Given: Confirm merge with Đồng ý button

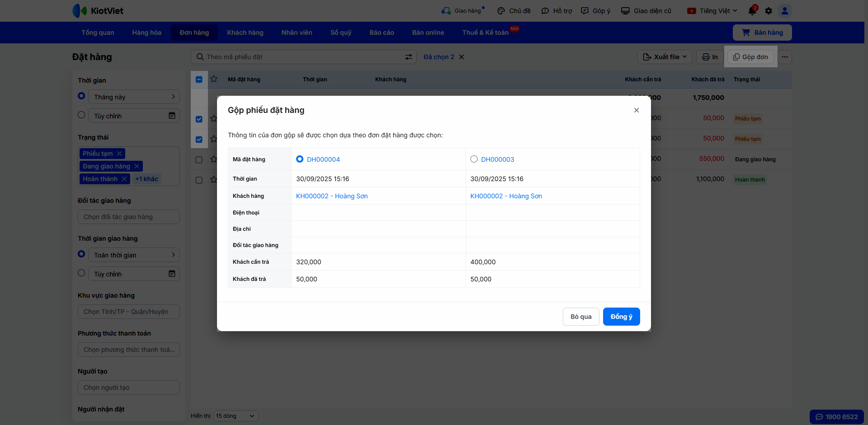Looking at the screenshot, I should click(621, 317).
